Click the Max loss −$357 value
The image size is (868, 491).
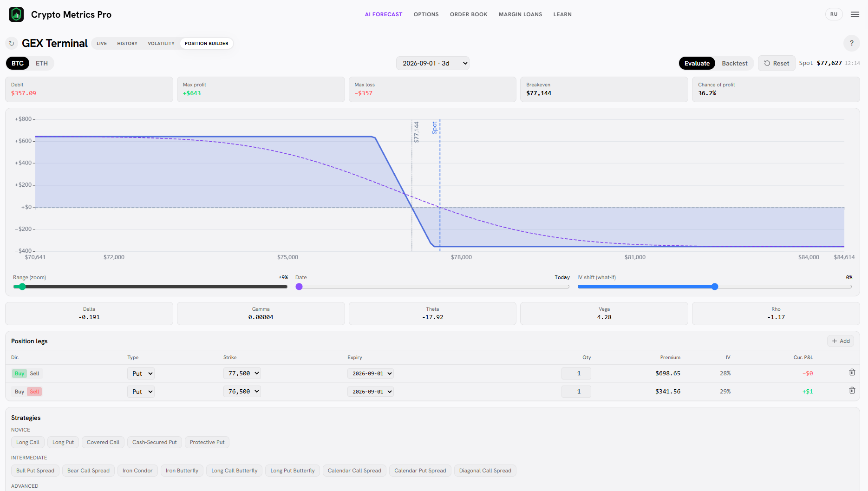coord(364,93)
